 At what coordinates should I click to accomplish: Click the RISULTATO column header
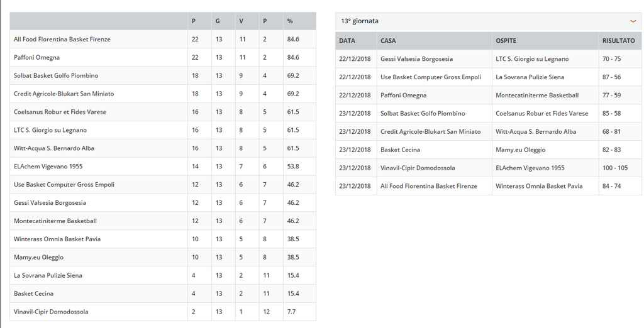619,41
